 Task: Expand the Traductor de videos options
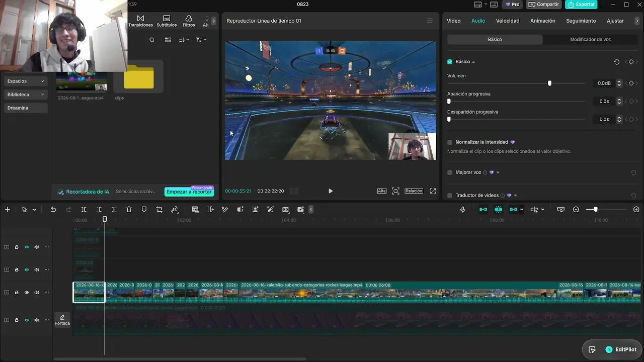tap(515, 196)
